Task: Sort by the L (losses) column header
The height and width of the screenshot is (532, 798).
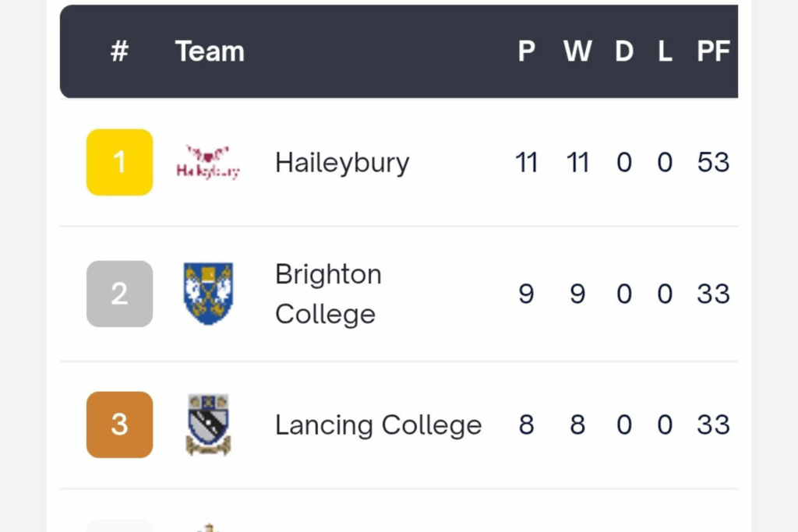Action: pos(665,51)
